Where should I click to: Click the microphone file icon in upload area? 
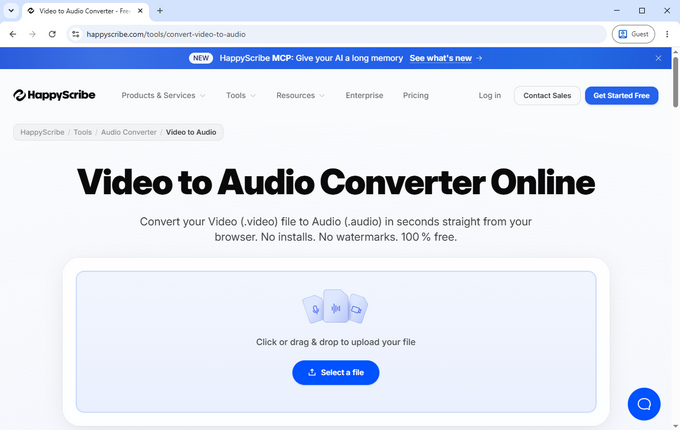(314, 309)
